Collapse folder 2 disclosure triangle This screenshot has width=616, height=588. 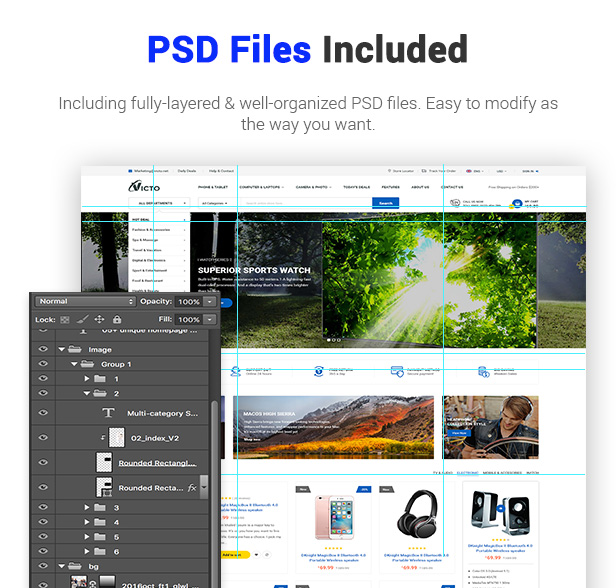click(x=87, y=393)
